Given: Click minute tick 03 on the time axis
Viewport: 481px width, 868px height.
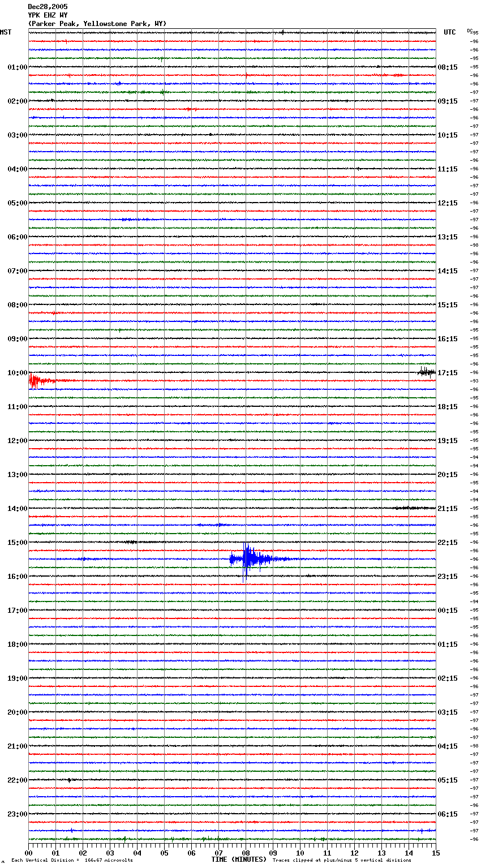Looking at the screenshot, I should (x=110, y=853).
